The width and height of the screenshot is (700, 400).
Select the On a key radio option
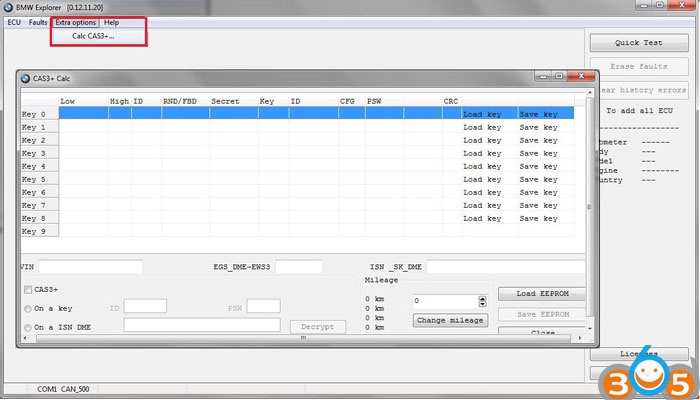(x=28, y=308)
